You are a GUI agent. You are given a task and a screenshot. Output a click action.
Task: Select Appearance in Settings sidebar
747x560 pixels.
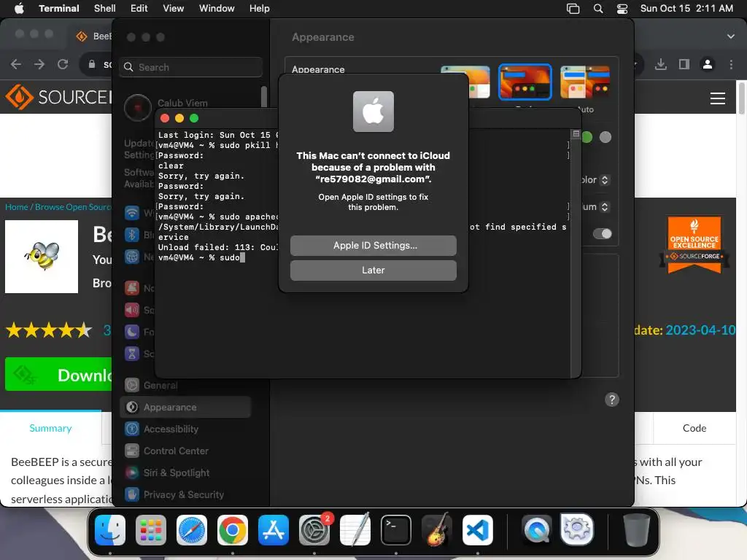click(185, 407)
